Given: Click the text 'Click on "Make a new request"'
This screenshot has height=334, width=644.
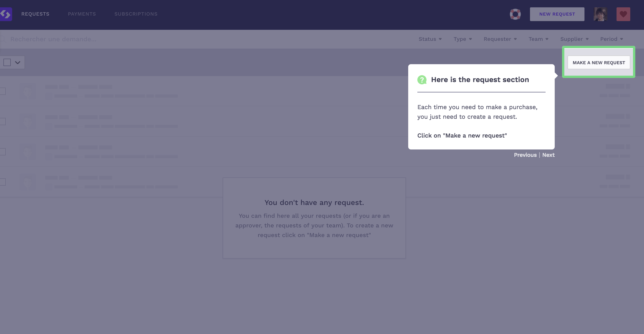Looking at the screenshot, I should [x=462, y=135].
